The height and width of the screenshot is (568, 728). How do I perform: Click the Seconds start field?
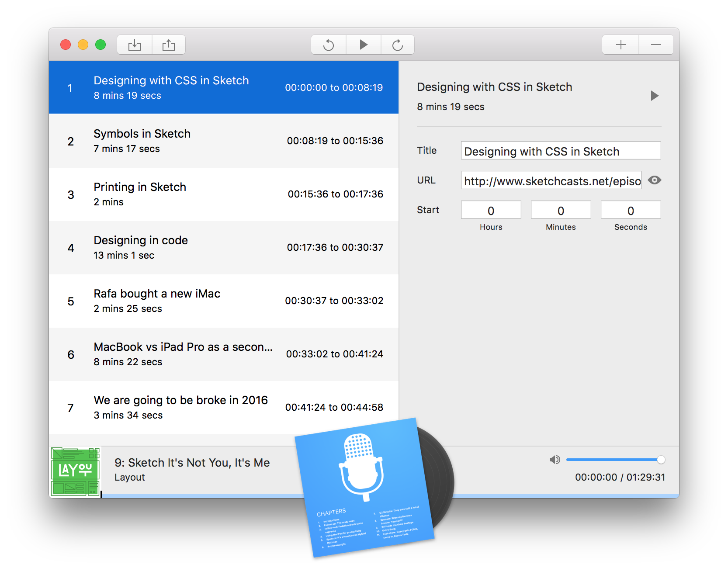click(631, 210)
